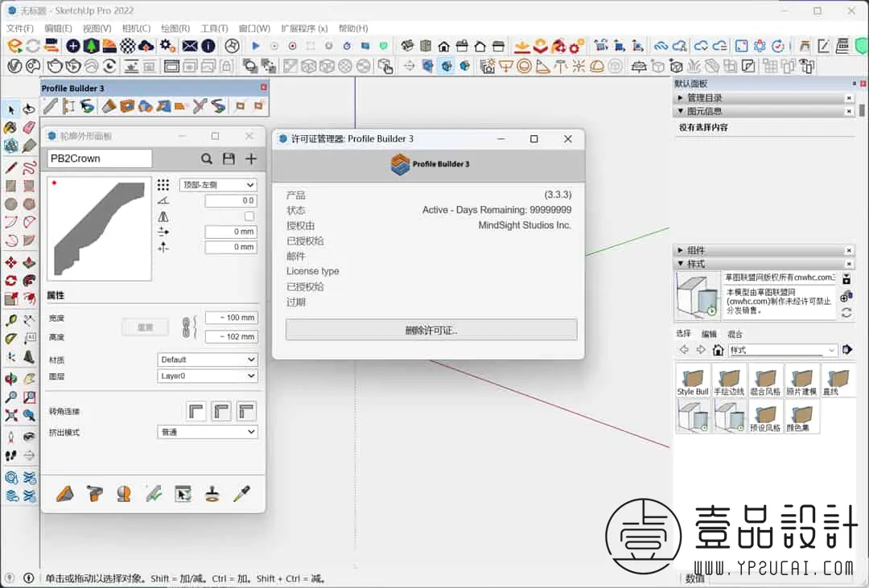Screen dimensions: 869x588
Task: Open the 编辑(E) menu
Action: (x=58, y=28)
